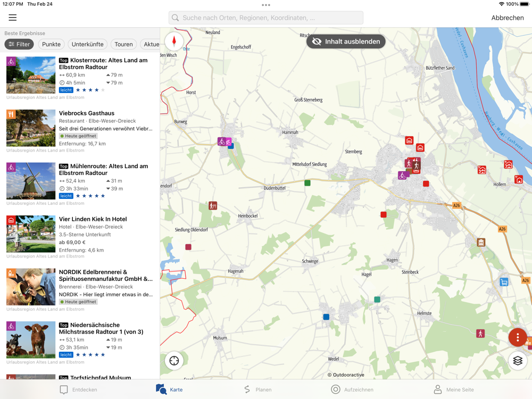Tap the shopping cart marker near A26
The height and width of the screenshot is (399, 532).
504,282
